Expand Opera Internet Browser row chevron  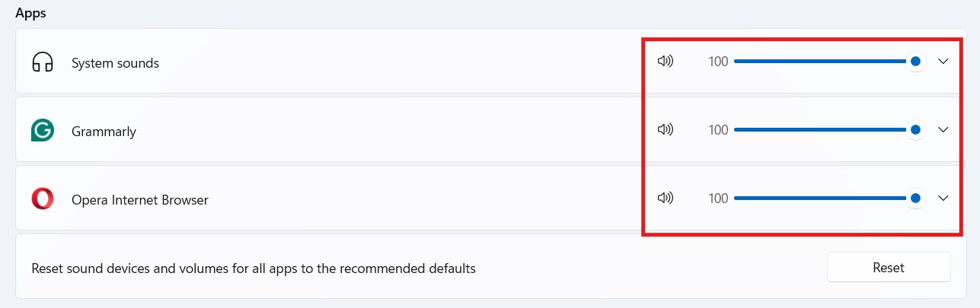(943, 198)
